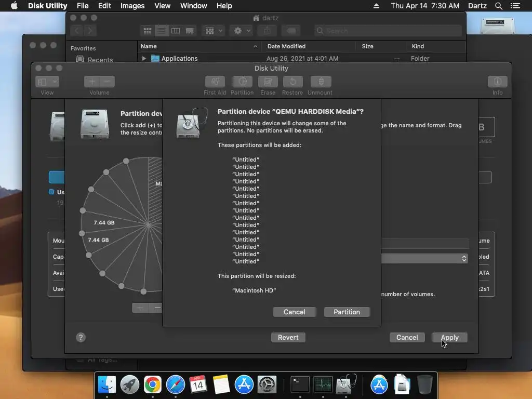This screenshot has height=399, width=532.
Task: Switch Finder to gallery view
Action: click(190, 31)
